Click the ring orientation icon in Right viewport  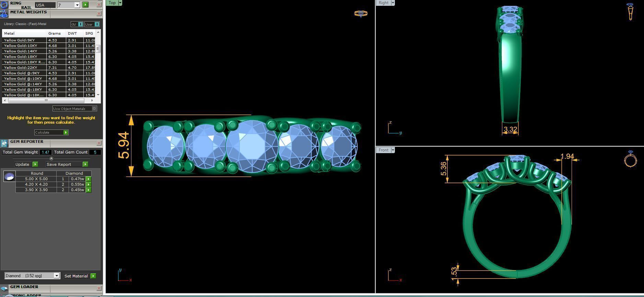(x=630, y=12)
